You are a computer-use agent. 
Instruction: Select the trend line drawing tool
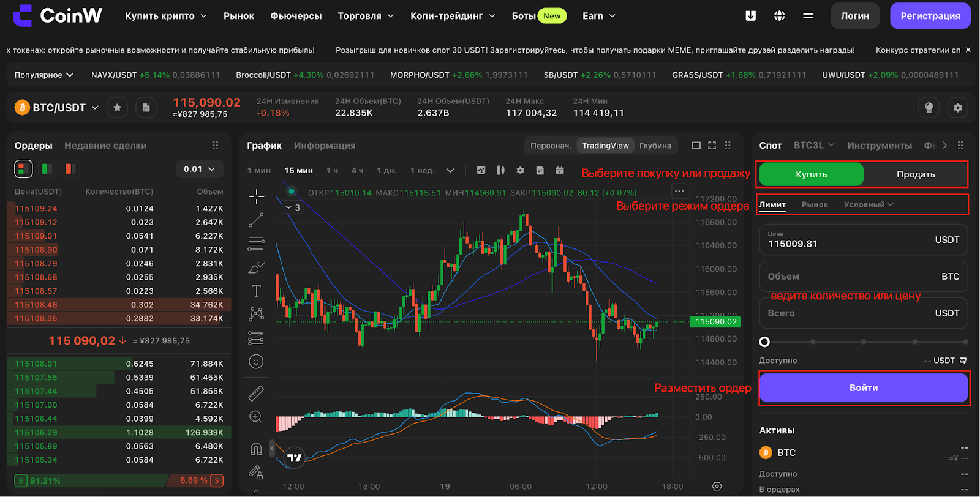257,220
